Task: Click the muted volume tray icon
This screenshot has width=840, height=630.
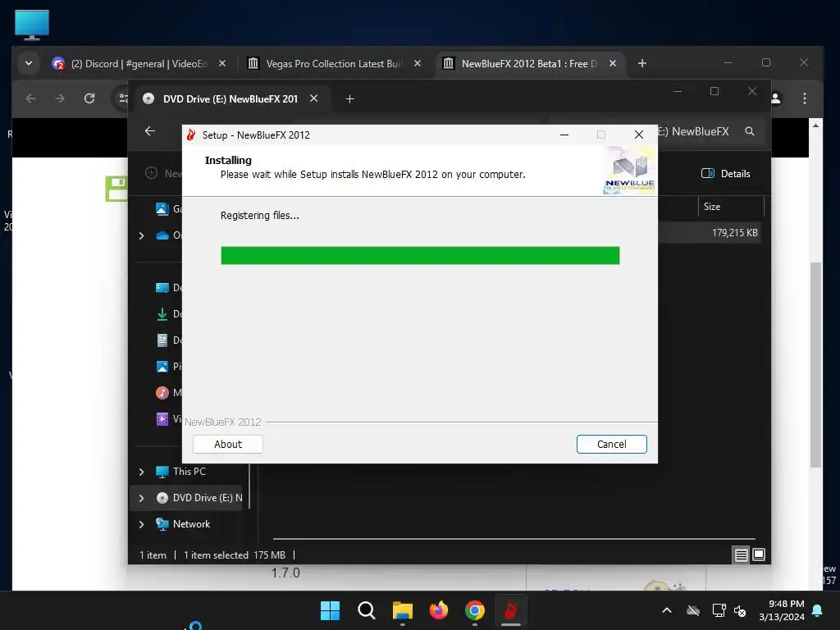Action: [x=740, y=610]
